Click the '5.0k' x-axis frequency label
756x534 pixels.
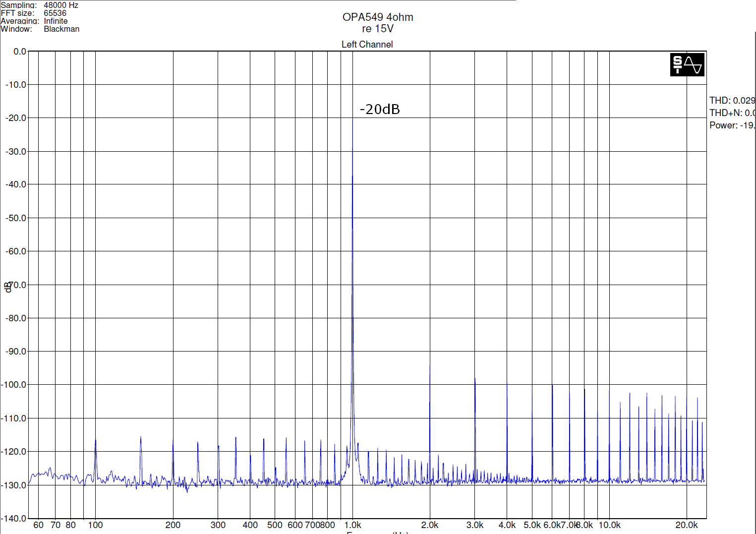[532, 525]
